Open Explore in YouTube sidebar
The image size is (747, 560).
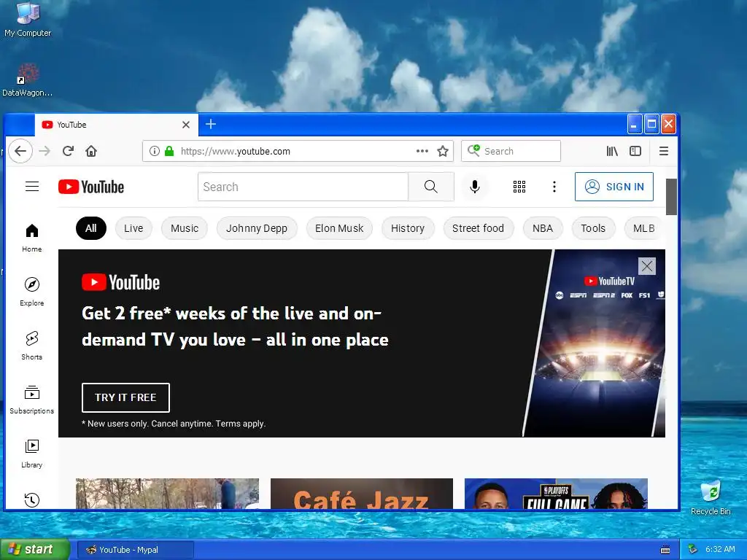click(x=32, y=292)
